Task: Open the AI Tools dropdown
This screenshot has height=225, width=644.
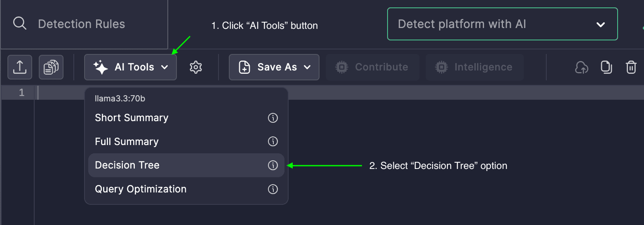Action: pyautogui.click(x=130, y=67)
